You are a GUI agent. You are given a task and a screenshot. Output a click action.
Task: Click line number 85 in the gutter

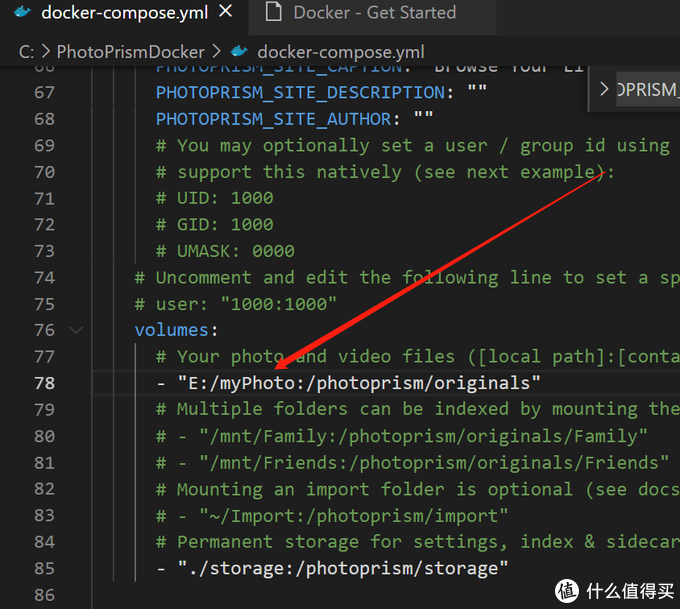[44, 568]
